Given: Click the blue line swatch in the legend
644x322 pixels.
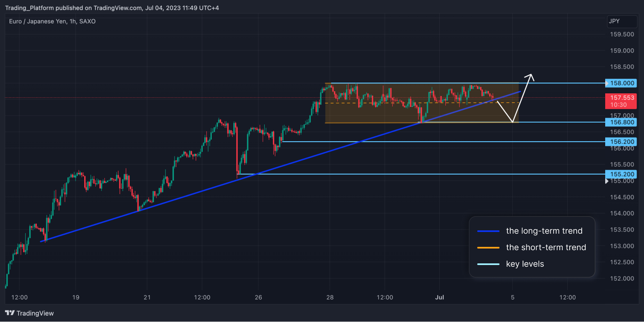Looking at the screenshot, I should (x=488, y=231).
